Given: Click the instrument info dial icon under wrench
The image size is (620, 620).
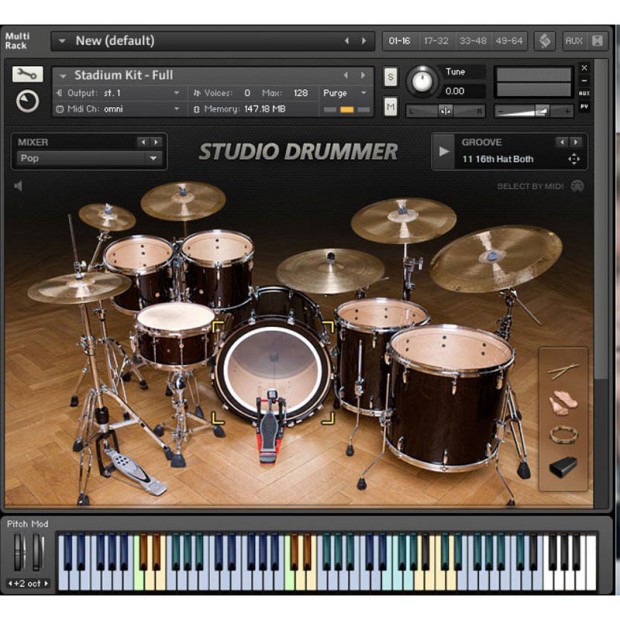Looking at the screenshot, I should click(27, 102).
